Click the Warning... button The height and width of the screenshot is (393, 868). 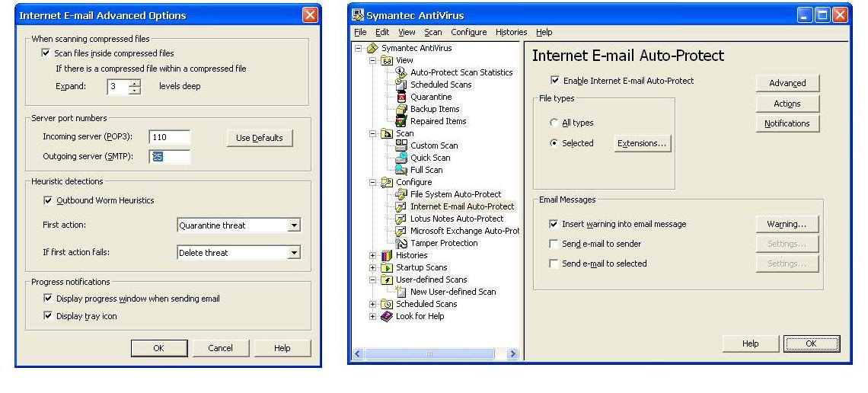pos(787,224)
